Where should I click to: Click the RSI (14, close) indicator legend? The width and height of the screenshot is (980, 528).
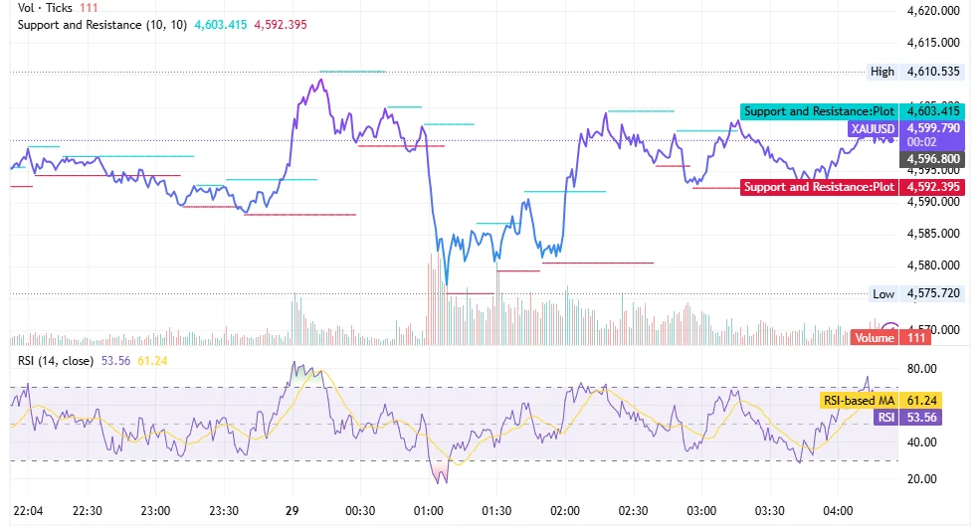(x=56, y=360)
